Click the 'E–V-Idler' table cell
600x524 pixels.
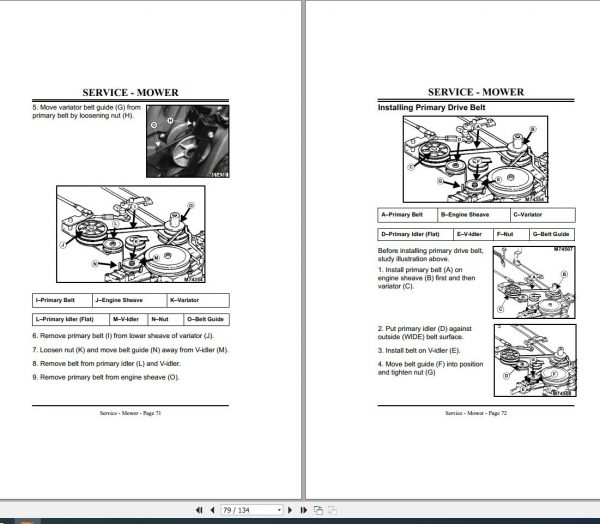[x=473, y=234]
